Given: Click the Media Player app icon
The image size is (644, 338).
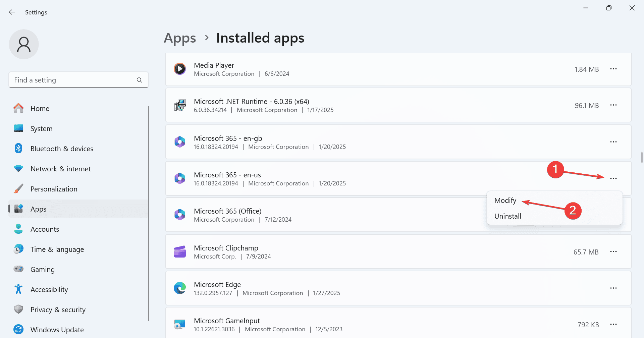Looking at the screenshot, I should pyautogui.click(x=180, y=69).
